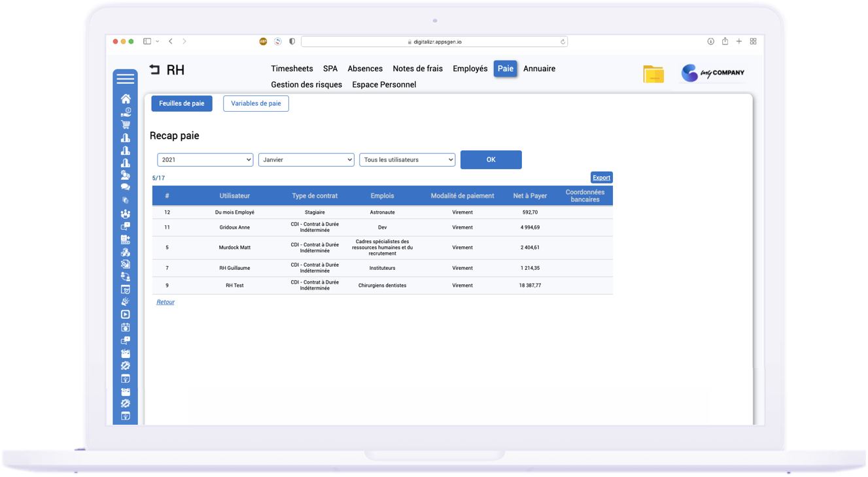This screenshot has height=477, width=868.
Task: Click the Net à Payer column header
Action: point(530,196)
